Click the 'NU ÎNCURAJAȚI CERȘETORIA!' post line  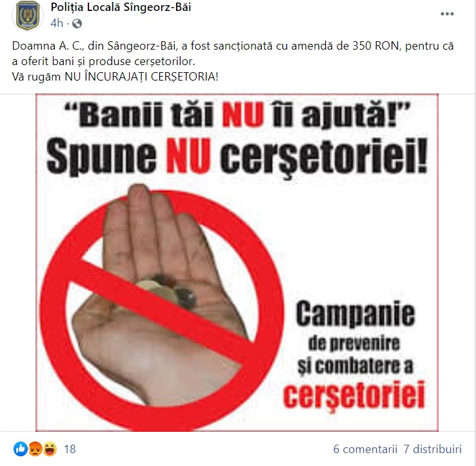coord(141,77)
